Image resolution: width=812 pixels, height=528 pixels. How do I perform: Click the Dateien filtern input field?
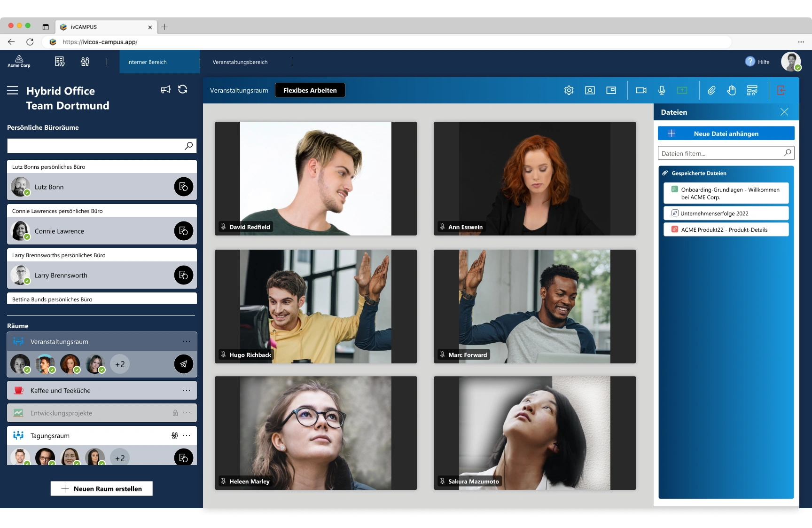(x=720, y=153)
